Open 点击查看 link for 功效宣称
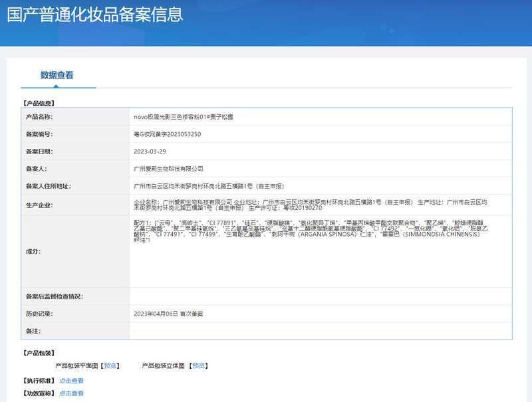Image resolution: width=532 pixels, height=402 pixels. [x=72, y=393]
